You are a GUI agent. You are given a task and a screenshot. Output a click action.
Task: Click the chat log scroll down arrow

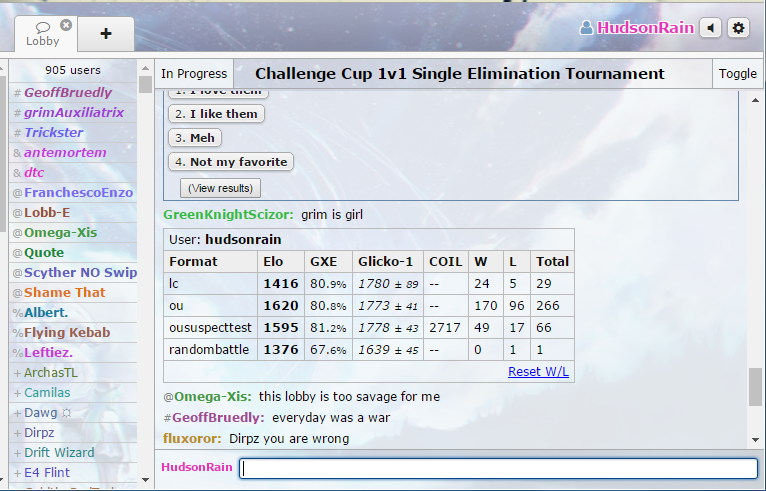(x=755, y=440)
